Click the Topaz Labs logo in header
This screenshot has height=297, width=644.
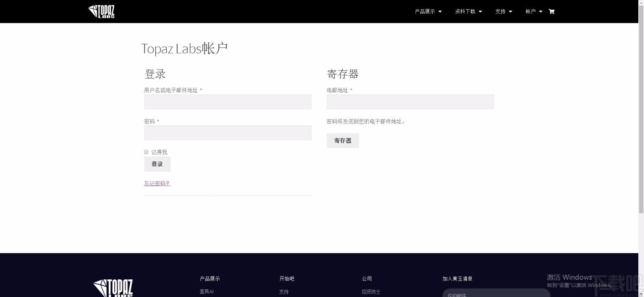pos(101,11)
